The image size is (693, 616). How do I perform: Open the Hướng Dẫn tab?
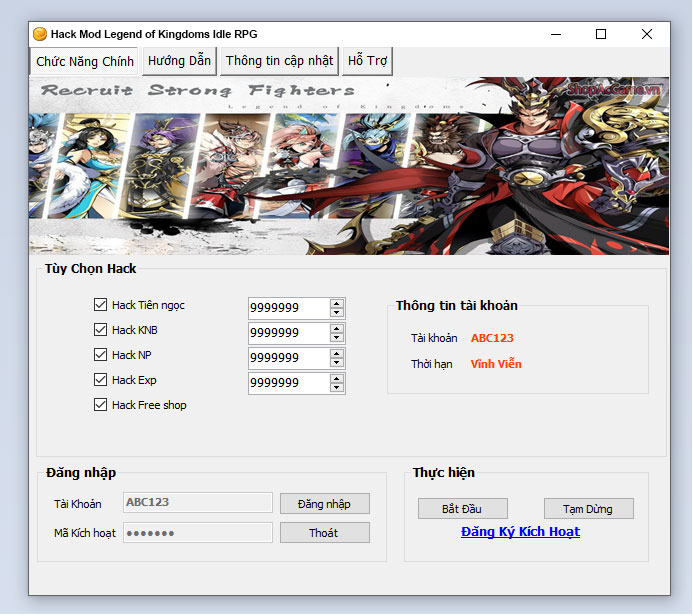click(179, 61)
